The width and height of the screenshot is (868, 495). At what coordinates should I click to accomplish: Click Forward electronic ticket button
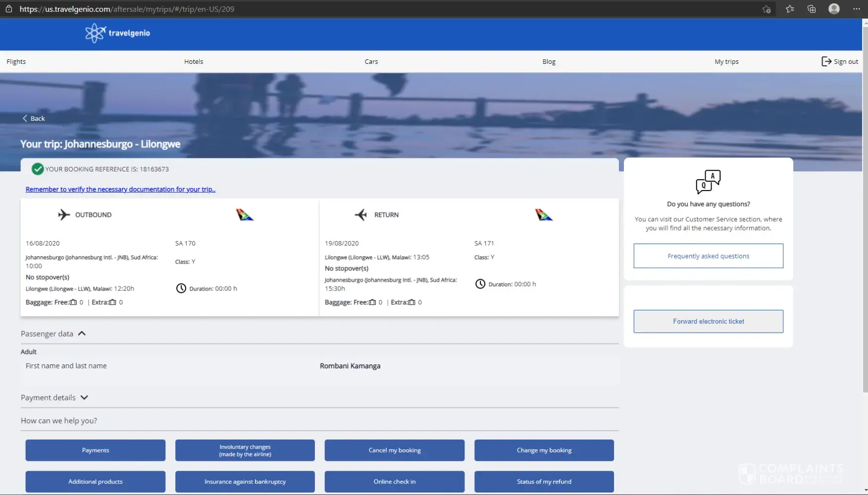pyautogui.click(x=708, y=321)
